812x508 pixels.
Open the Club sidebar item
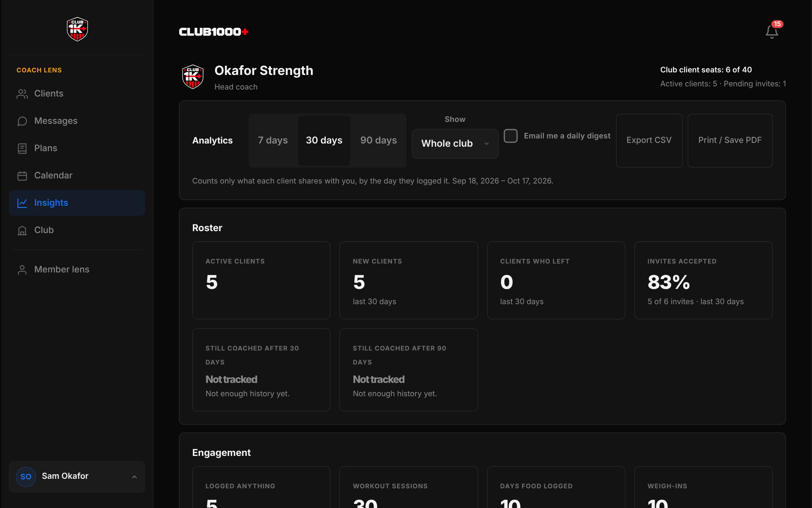(77, 230)
